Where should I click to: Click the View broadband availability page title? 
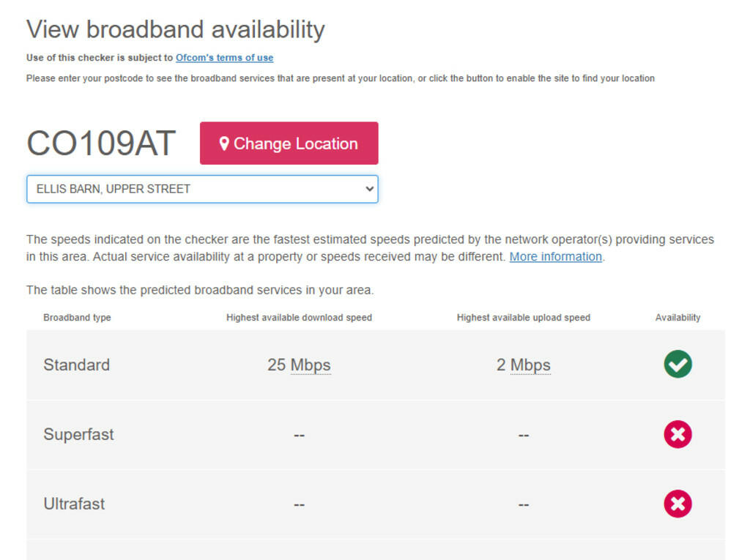coord(176,30)
